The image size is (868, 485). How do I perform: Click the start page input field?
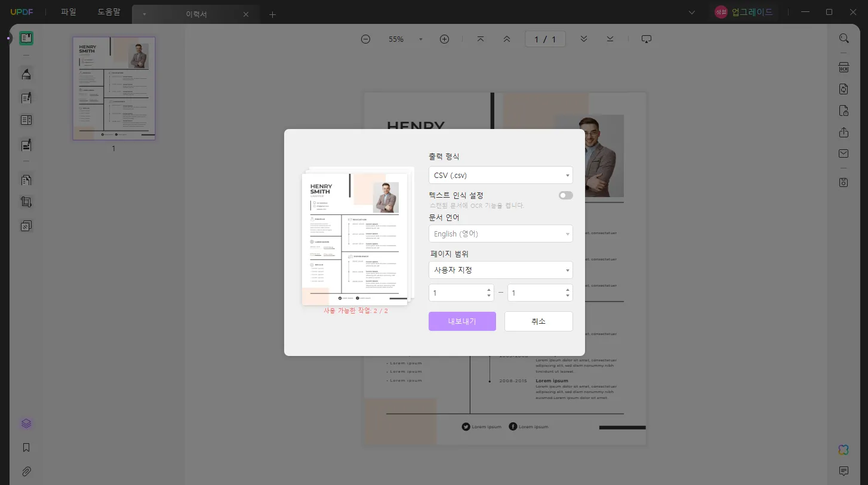(x=461, y=293)
